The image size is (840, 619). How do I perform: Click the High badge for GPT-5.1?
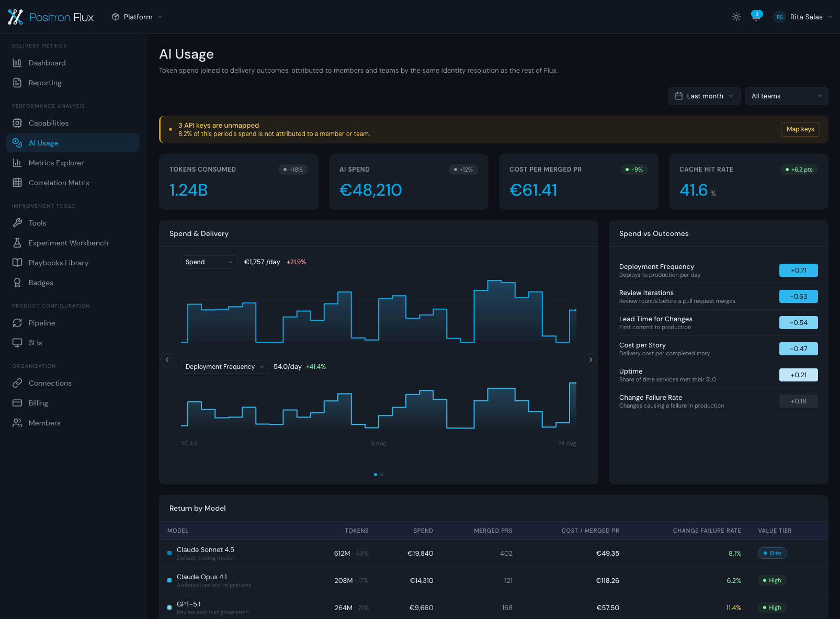[x=773, y=607]
